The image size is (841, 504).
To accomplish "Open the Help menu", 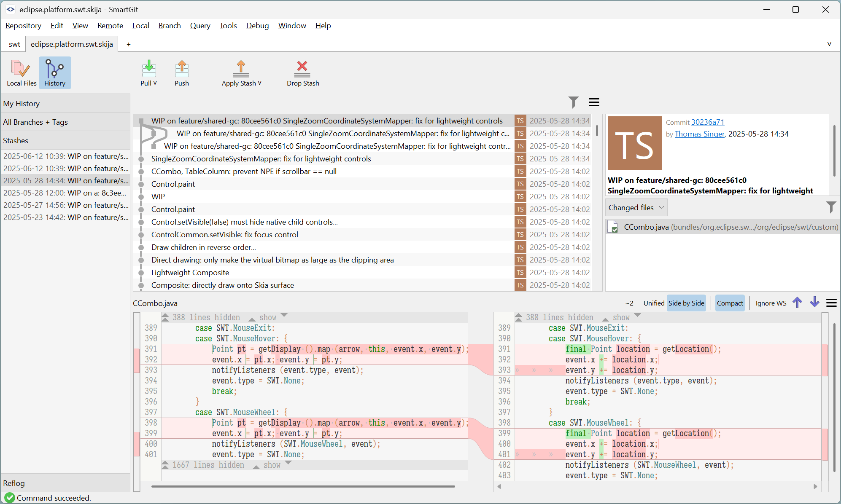I will 323,25.
